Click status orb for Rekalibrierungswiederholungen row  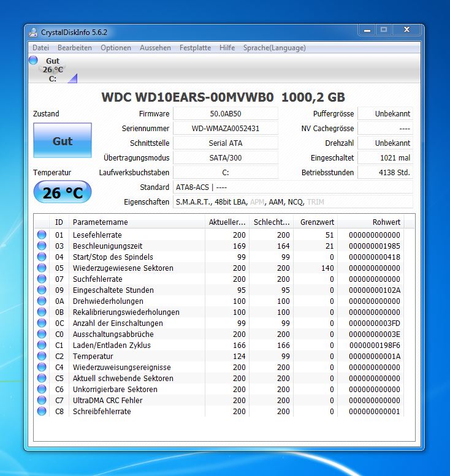(42, 312)
